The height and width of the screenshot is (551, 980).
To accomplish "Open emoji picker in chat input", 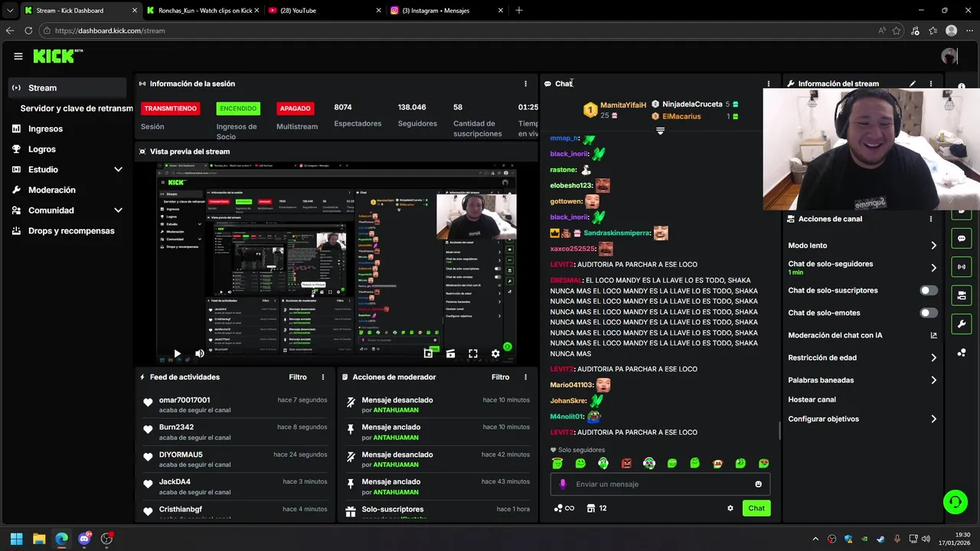I will coord(759,484).
